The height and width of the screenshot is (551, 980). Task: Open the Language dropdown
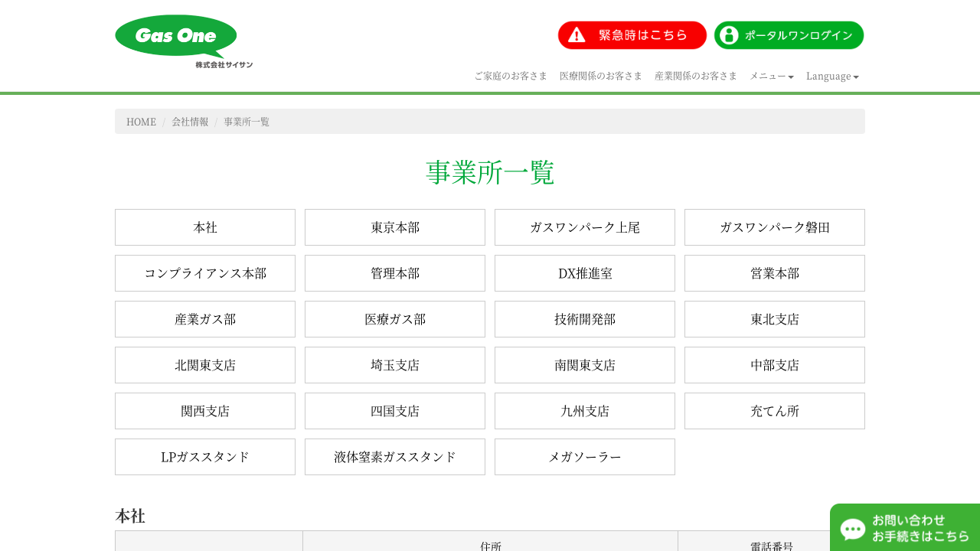point(832,76)
